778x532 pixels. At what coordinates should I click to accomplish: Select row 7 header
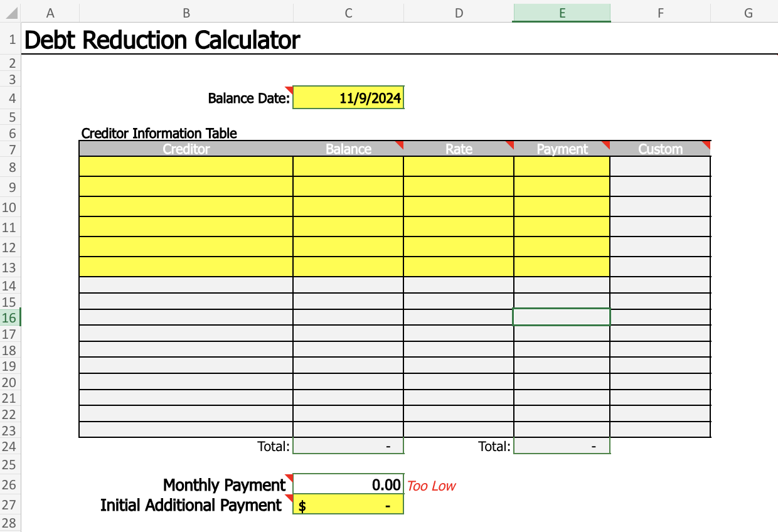point(11,149)
